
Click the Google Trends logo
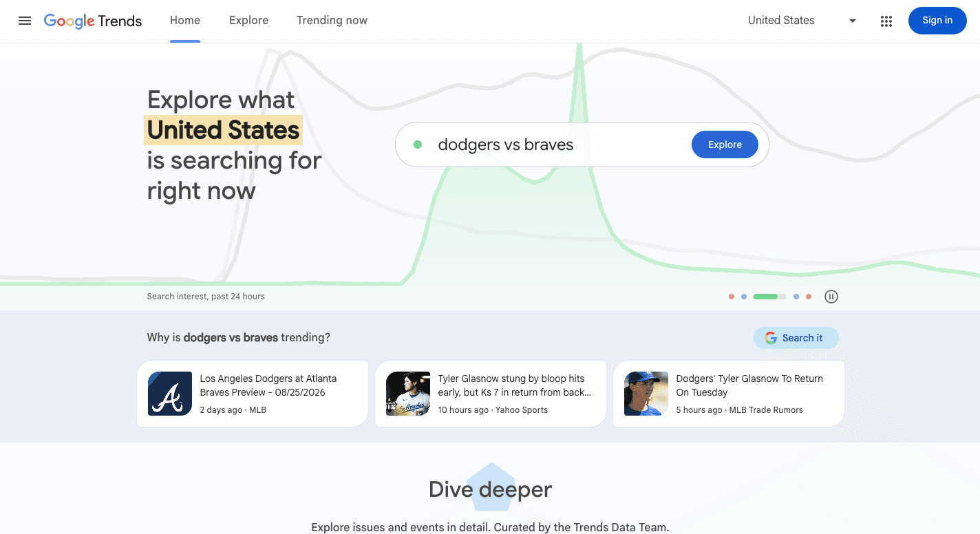pyautogui.click(x=93, y=21)
